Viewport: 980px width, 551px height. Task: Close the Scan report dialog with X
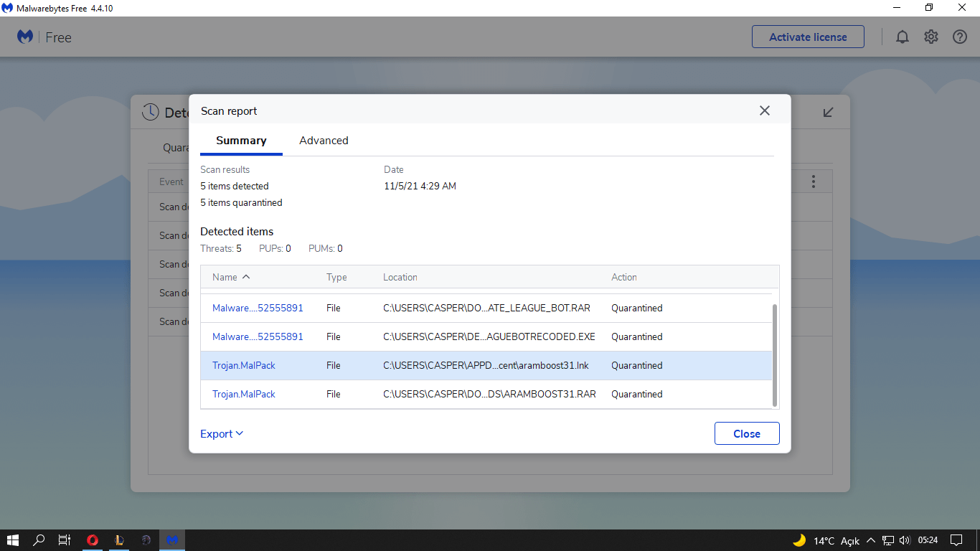coord(765,110)
